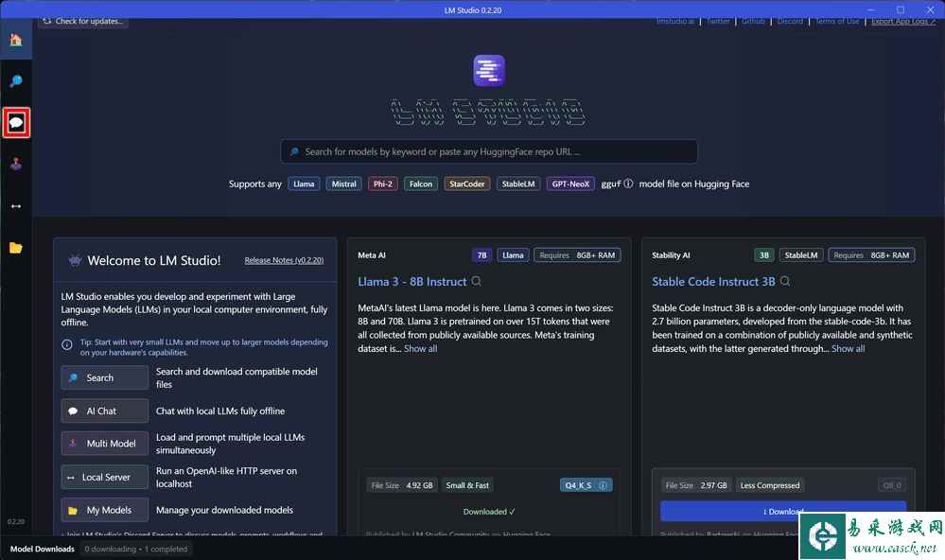Open the Multi Model sidebar icon

click(x=15, y=164)
